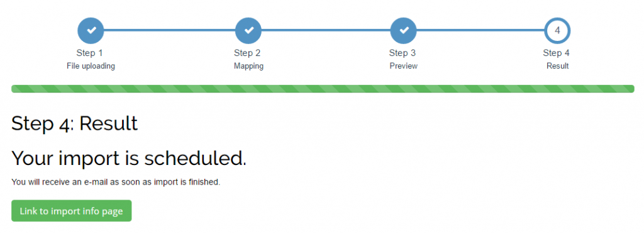Click the "Step 2" label text
Viewport: 644px width, 233px height.
(247, 53)
